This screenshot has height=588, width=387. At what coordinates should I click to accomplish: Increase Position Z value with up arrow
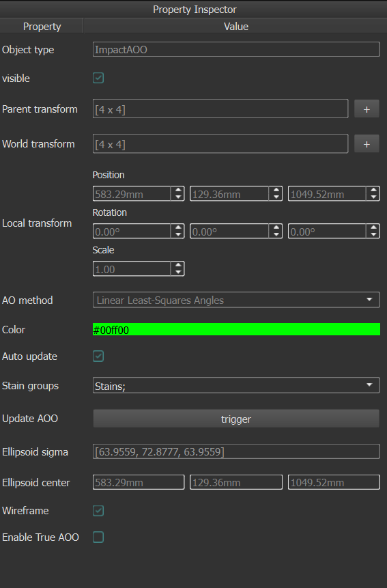[x=373, y=190]
